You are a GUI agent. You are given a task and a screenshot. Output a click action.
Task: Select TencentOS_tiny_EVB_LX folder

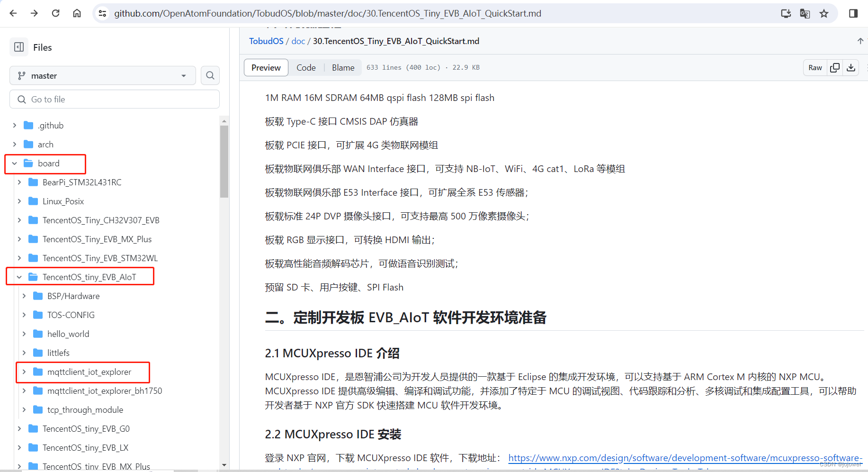pos(85,447)
